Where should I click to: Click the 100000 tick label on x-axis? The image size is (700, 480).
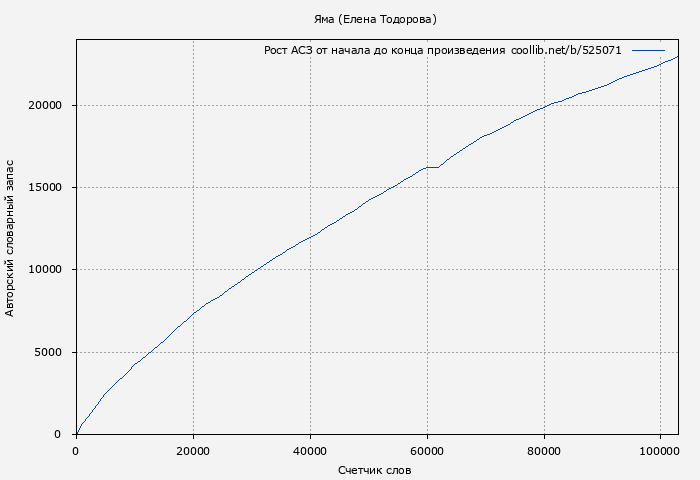pos(660,451)
